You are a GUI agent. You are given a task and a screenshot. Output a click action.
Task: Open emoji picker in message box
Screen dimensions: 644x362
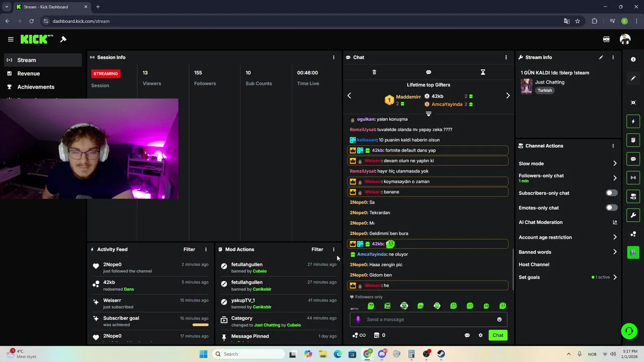499,319
